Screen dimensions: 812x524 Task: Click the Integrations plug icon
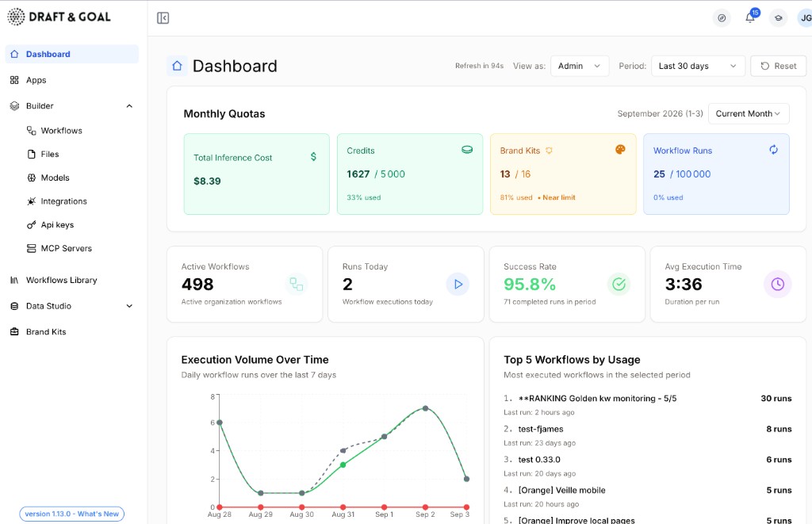(32, 201)
